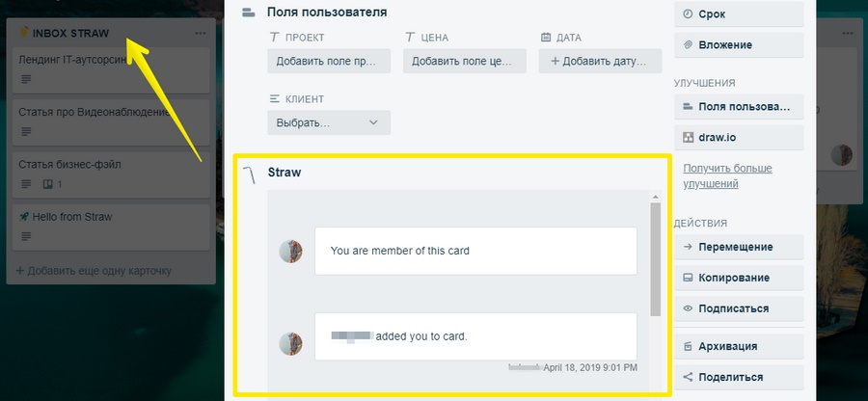Screen dimensions: 868x401
Task: Click the Добавить поле проект field
Action: (329, 61)
